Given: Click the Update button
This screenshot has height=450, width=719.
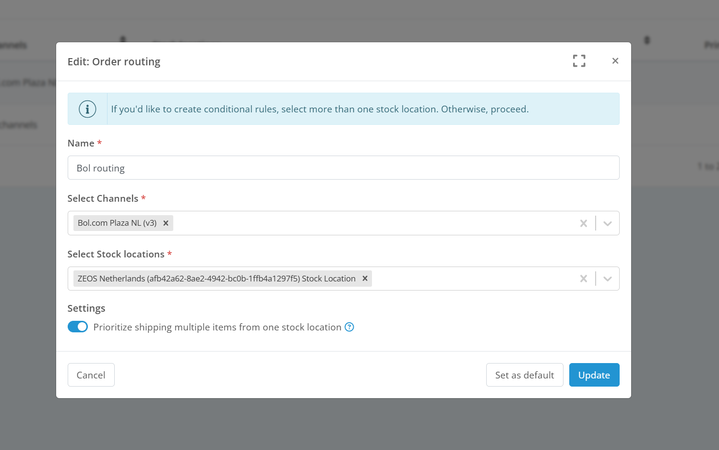Looking at the screenshot, I should coord(594,375).
